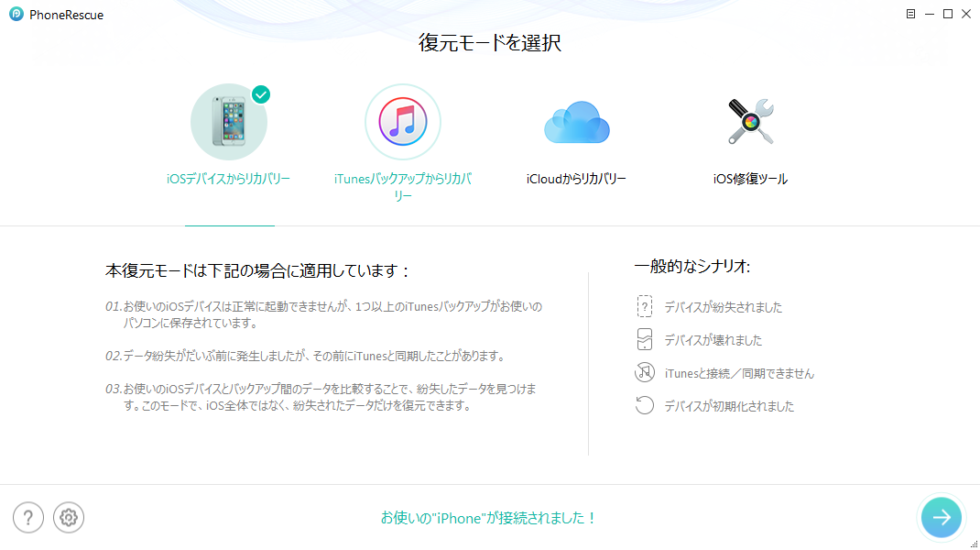Open settings with the gear button
This screenshot has width=980, height=550.
point(69,518)
